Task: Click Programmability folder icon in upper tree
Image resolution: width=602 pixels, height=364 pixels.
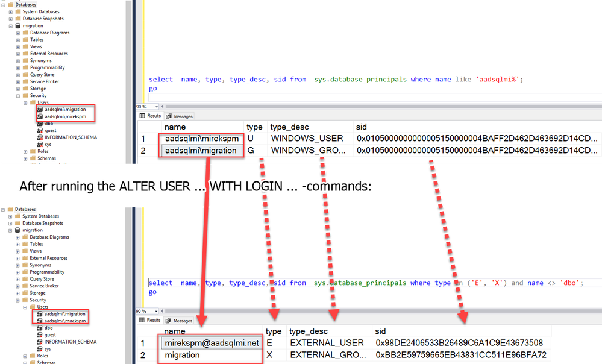Action: coord(25,67)
